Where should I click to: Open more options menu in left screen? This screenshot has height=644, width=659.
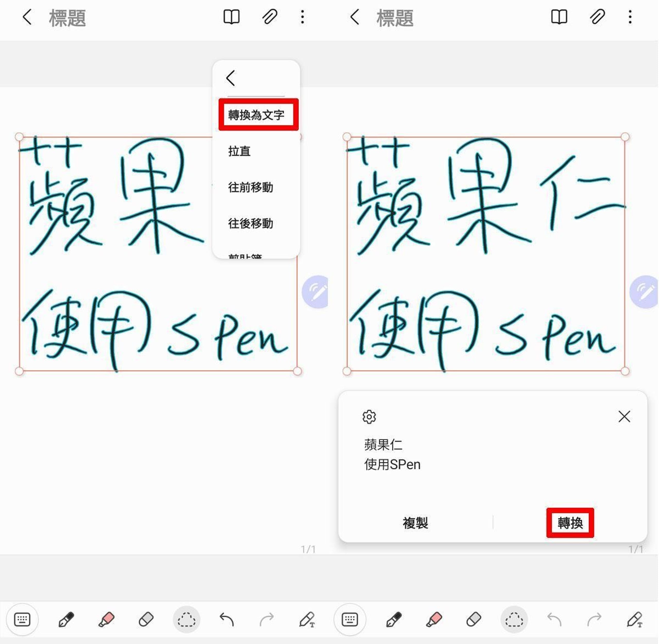pos(302,17)
